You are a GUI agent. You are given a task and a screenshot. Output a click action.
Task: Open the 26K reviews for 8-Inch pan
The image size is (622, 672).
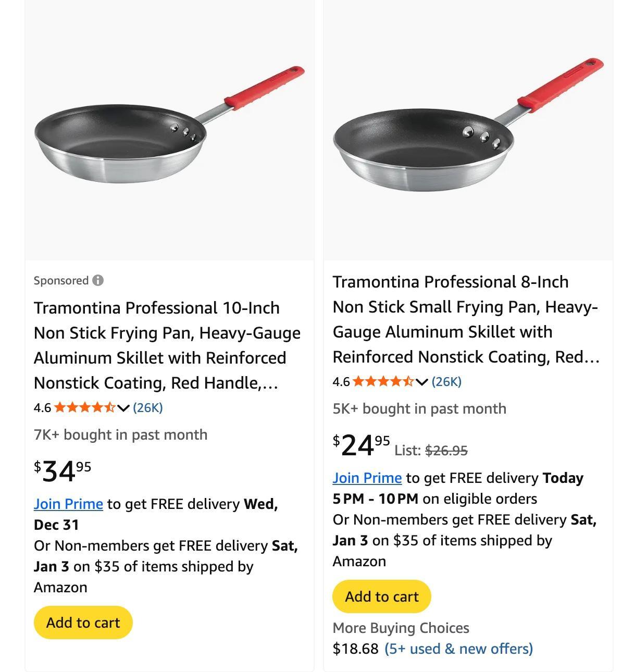coord(446,381)
